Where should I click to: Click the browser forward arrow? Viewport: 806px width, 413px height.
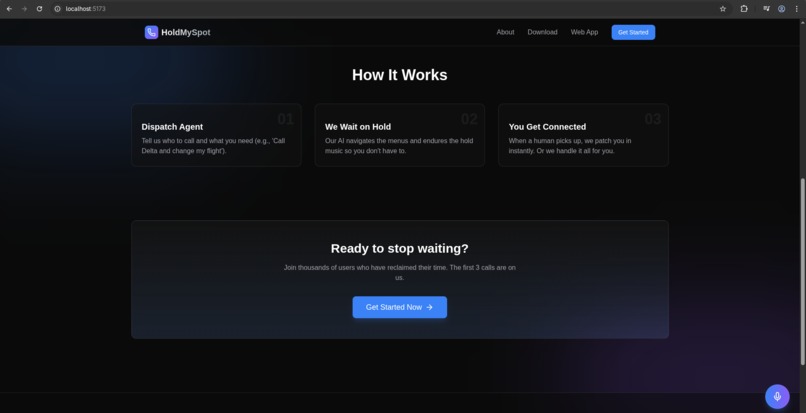[x=24, y=9]
